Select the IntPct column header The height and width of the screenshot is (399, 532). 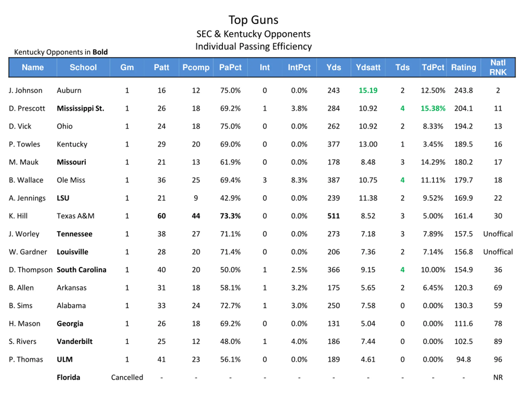[x=299, y=67]
